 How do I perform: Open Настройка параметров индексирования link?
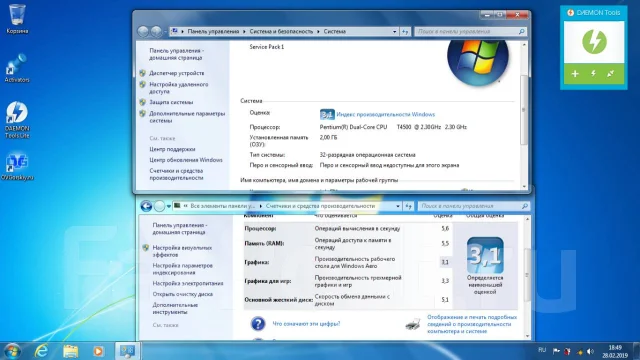point(182,269)
